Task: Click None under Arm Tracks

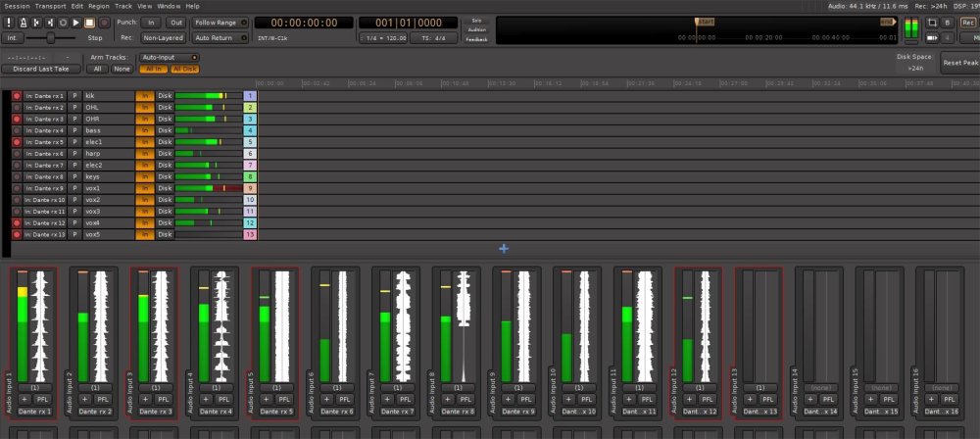Action: [122, 69]
